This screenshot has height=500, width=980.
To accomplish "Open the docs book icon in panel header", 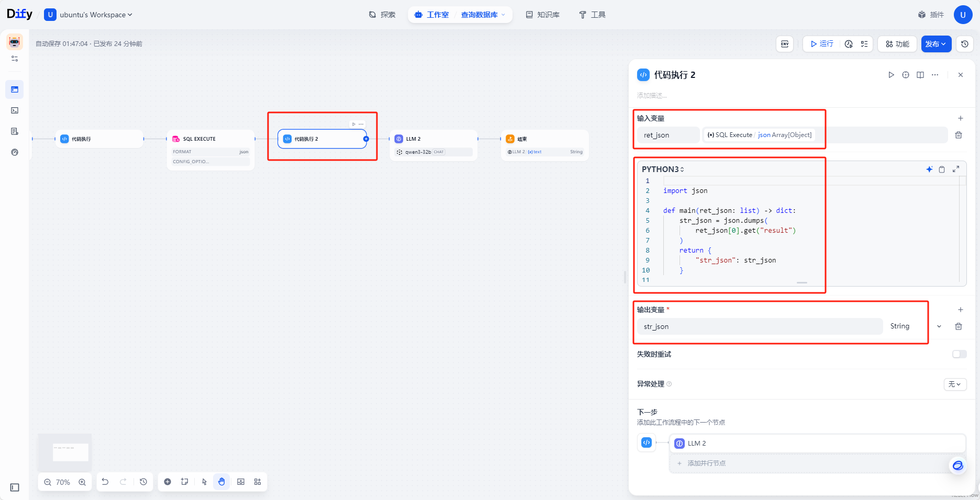I will pos(920,75).
